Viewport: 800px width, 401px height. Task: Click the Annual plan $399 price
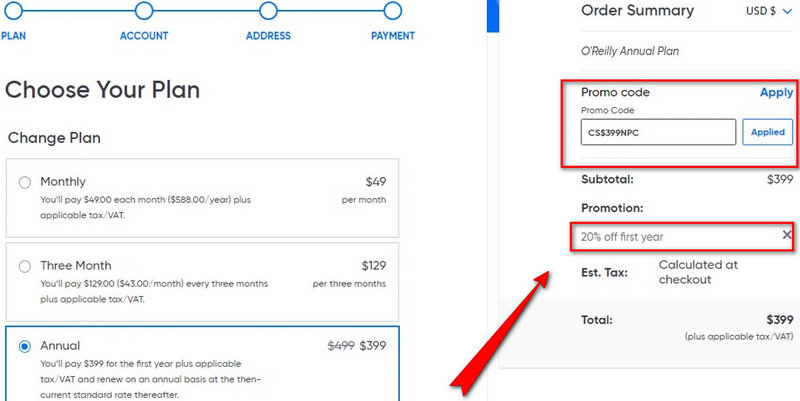[372, 346]
